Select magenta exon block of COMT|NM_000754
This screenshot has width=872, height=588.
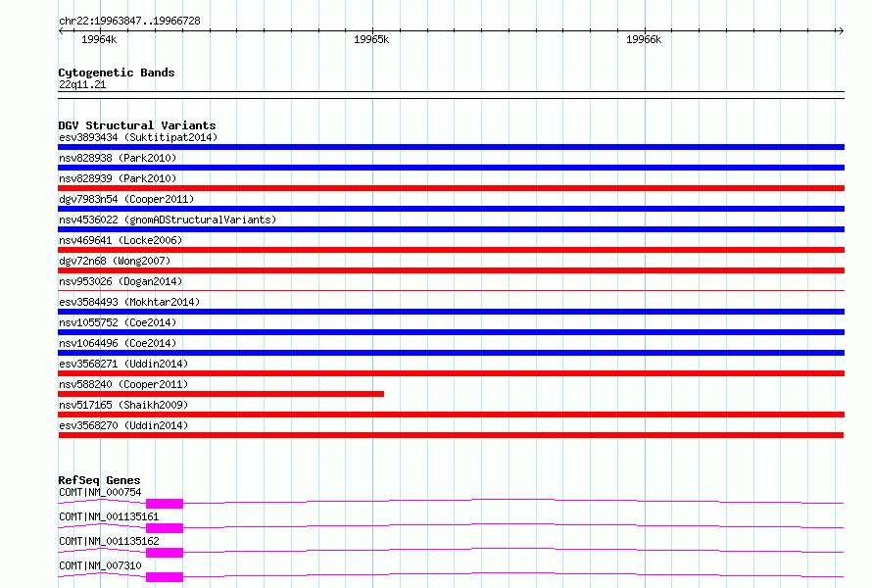pos(165,504)
